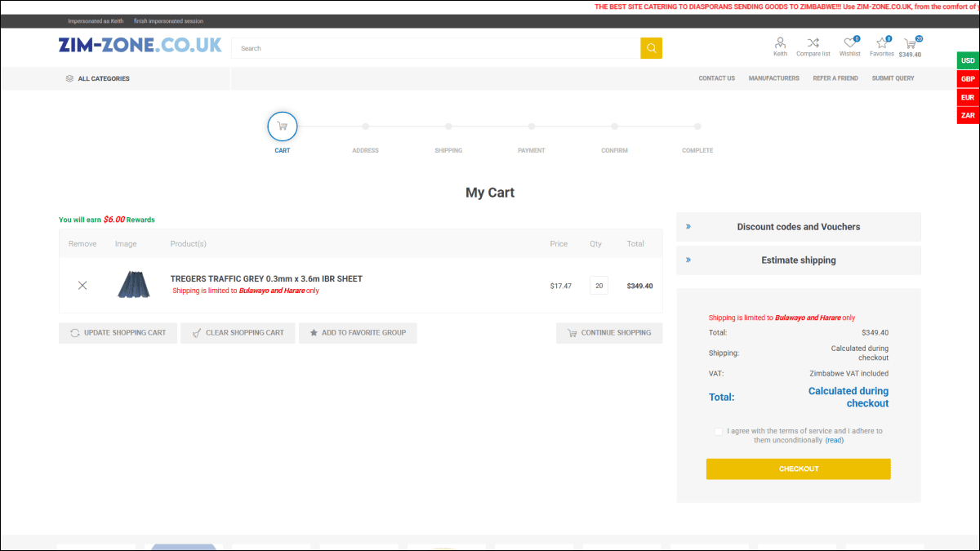This screenshot has height=551, width=980.
Task: Click the $349.40 row total in cart table
Action: click(x=639, y=286)
